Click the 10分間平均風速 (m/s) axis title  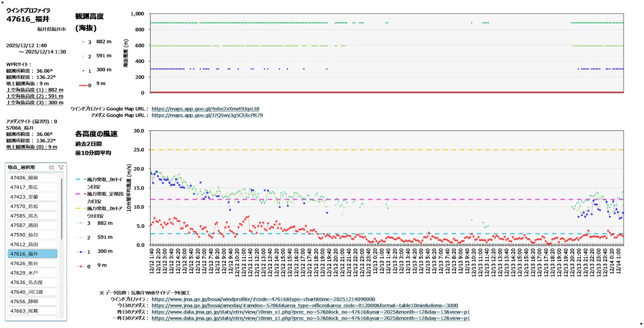tap(129, 187)
